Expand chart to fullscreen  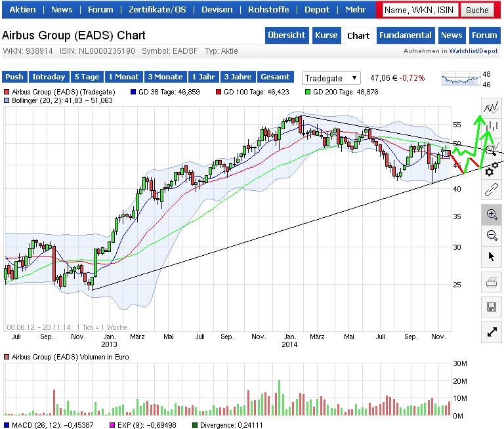pyautogui.click(x=492, y=332)
